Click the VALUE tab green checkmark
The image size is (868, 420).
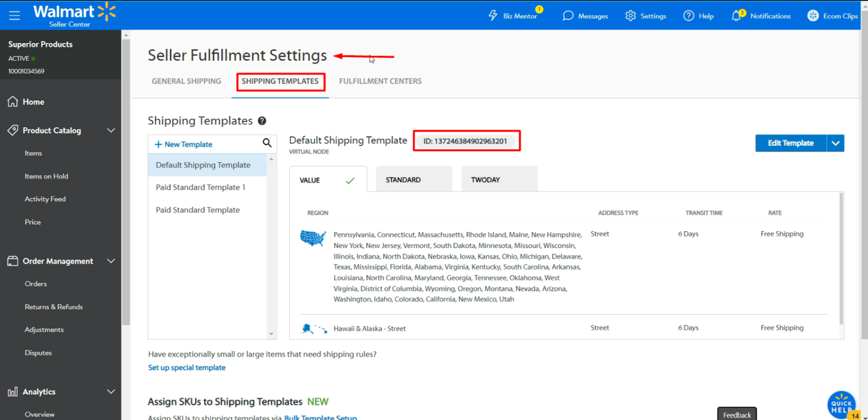[x=350, y=180]
